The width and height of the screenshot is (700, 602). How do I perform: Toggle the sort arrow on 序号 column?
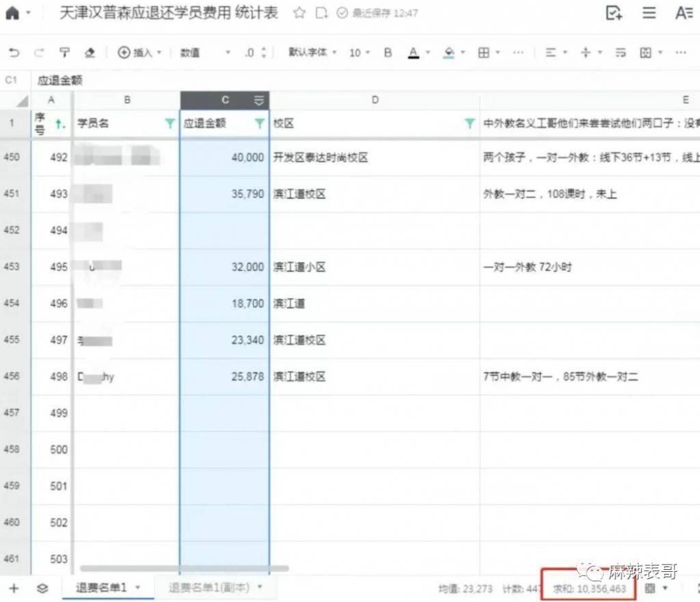(x=60, y=124)
